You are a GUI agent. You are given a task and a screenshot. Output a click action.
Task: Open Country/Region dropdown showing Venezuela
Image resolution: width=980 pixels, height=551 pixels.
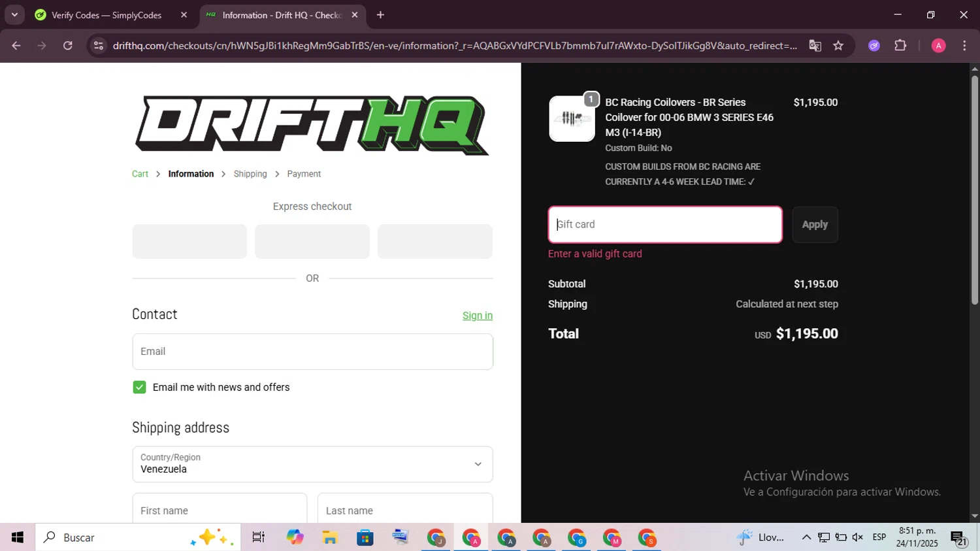coord(312,464)
